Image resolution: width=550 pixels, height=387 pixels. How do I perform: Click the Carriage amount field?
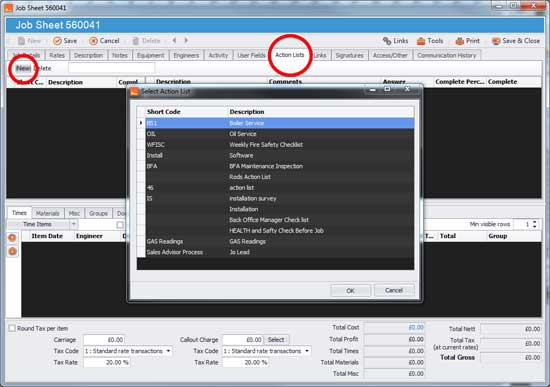pyautogui.click(x=104, y=340)
